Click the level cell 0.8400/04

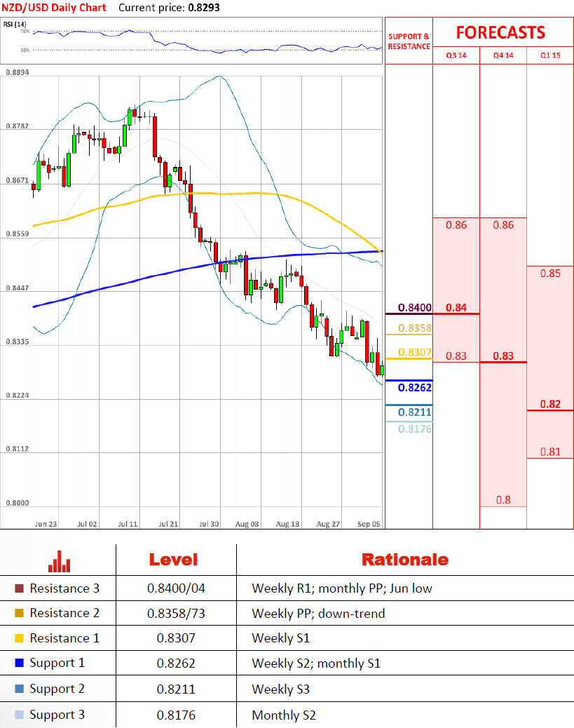(176, 588)
